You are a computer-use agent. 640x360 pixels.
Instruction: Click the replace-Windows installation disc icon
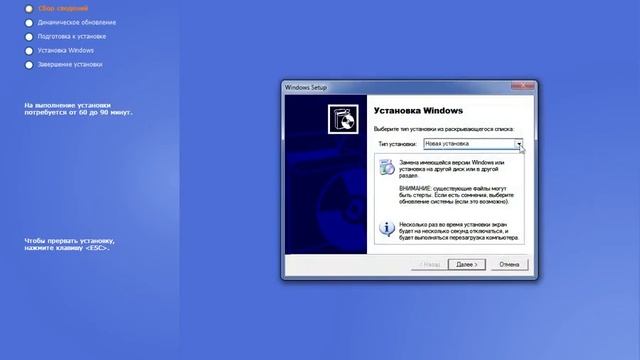(x=387, y=167)
